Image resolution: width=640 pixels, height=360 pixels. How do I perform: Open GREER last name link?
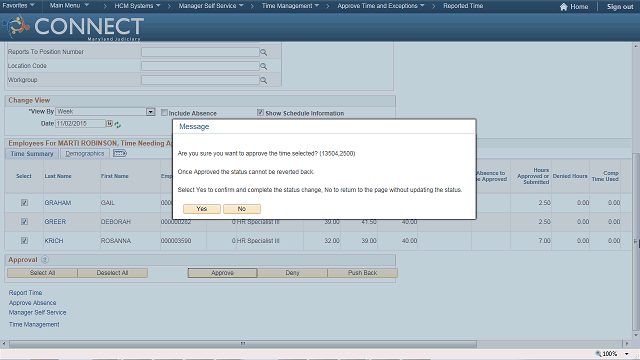click(55, 222)
